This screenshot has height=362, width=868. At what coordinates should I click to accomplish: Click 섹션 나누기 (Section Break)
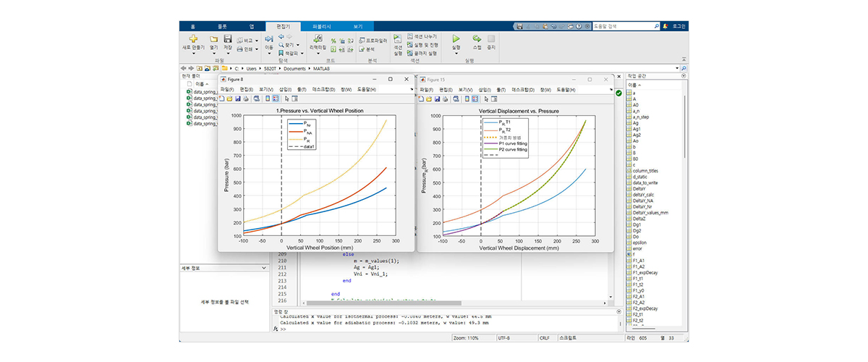click(x=421, y=35)
